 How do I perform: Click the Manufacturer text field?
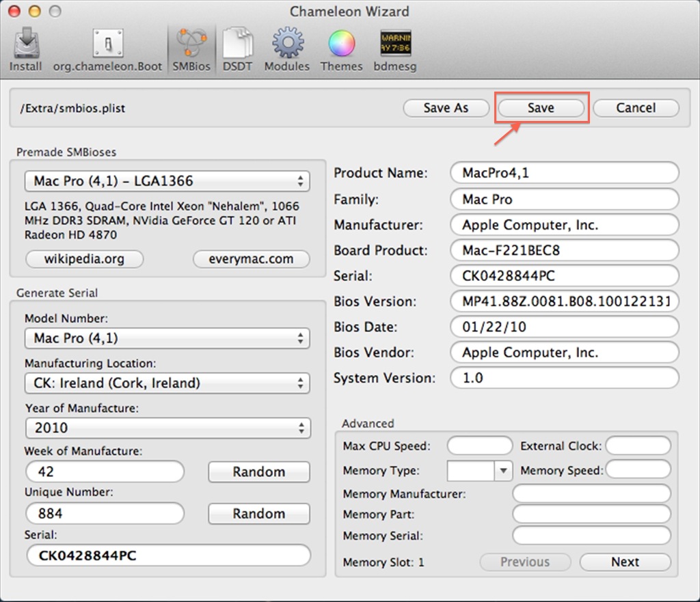pos(565,225)
